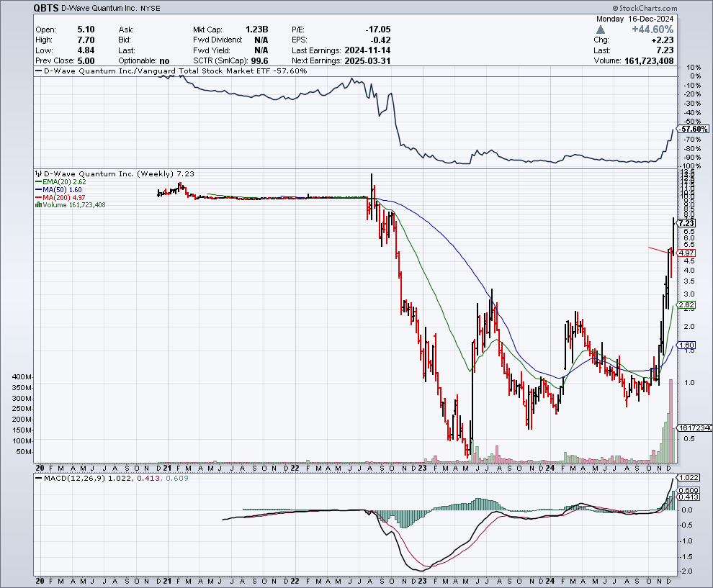
Task: Click the green Volume 161,723,408 legend entry
Action: click(71, 205)
